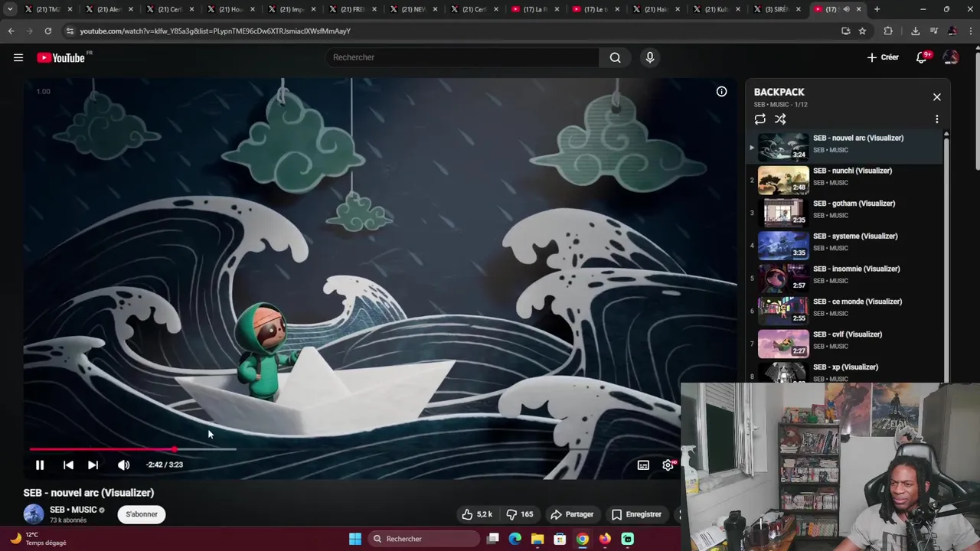980x551 pixels.
Task: Toggle playlist loop
Action: tap(759, 119)
